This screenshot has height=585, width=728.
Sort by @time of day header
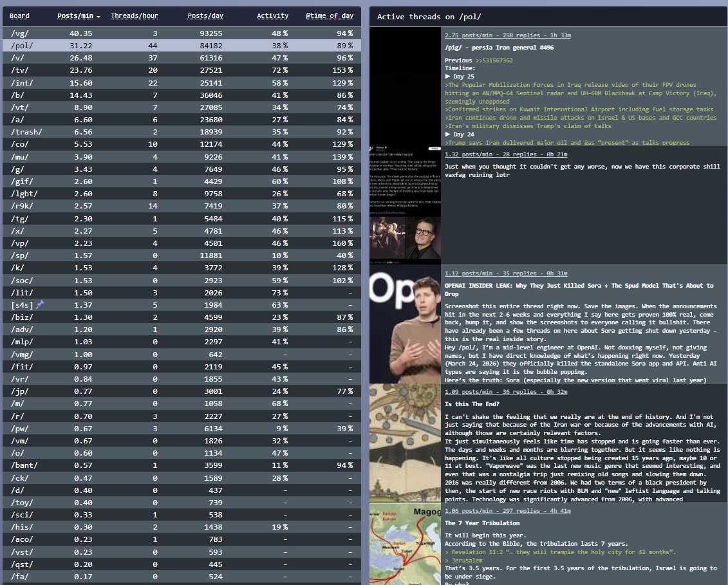coord(330,16)
